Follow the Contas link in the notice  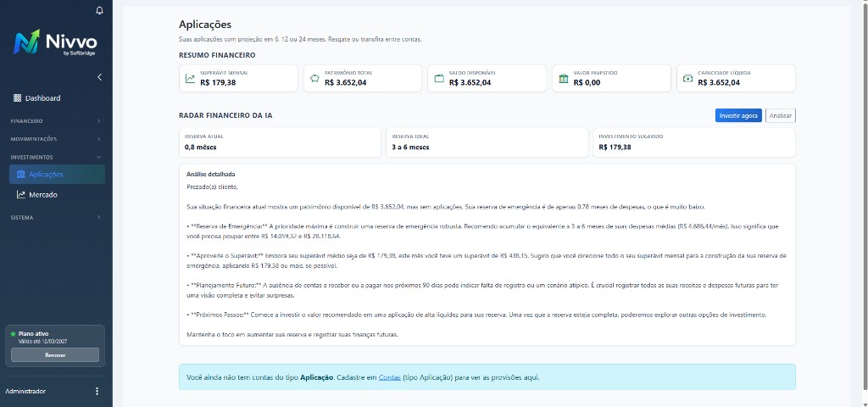point(390,377)
